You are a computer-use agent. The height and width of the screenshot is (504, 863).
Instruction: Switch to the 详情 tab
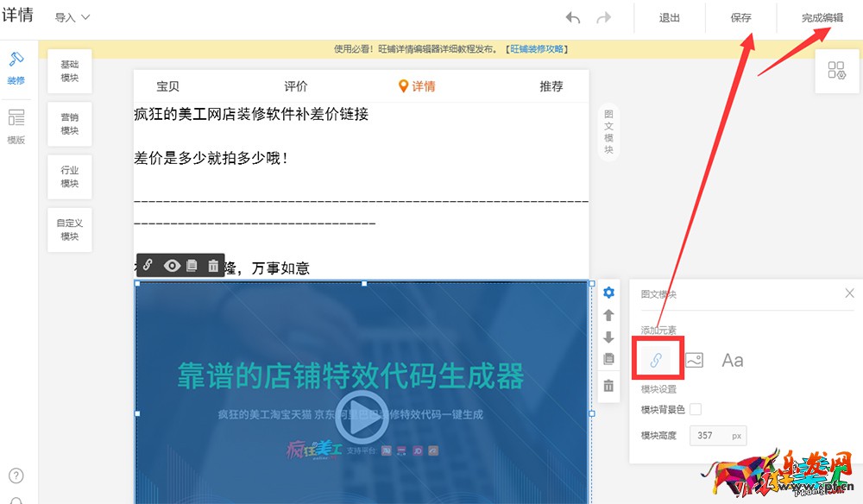point(417,86)
